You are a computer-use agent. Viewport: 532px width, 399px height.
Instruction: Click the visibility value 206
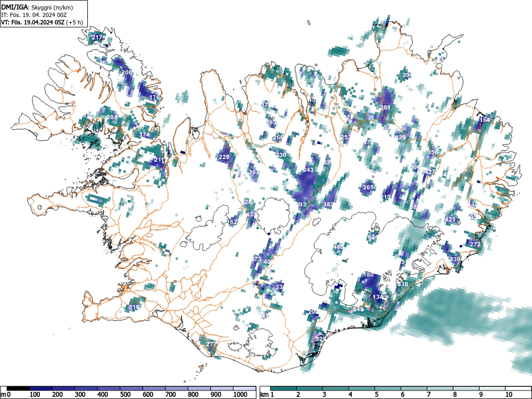tap(127, 72)
